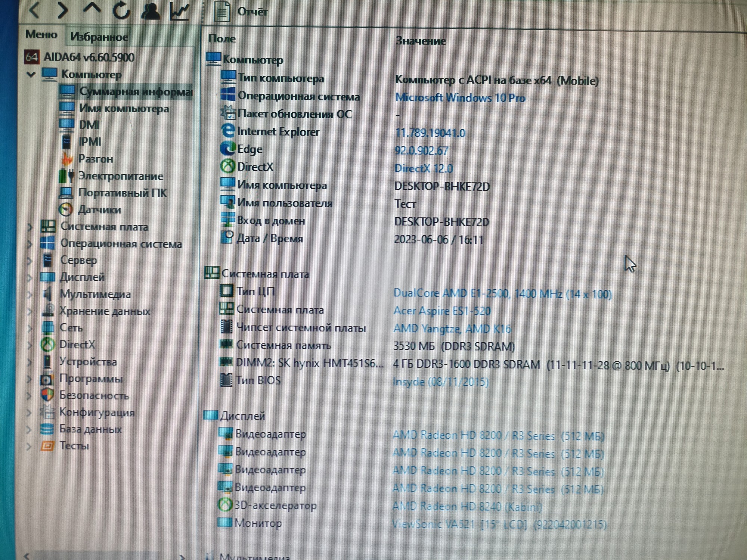
Task: Click the device icon next to Устройства
Action: pyautogui.click(x=47, y=361)
